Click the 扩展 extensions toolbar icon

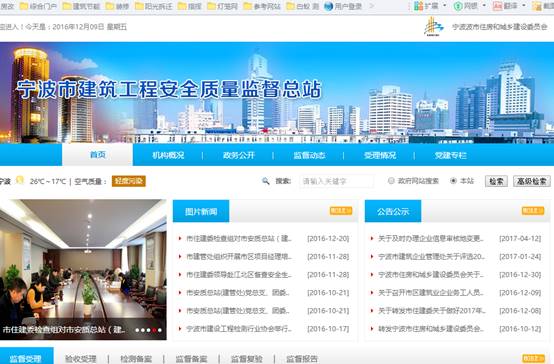pyautogui.click(x=418, y=6)
